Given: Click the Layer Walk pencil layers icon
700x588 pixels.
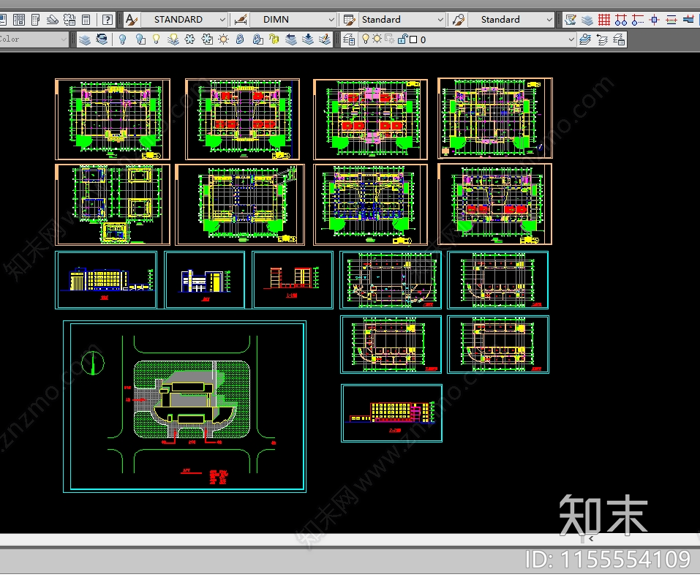Looking at the screenshot, I should click(325, 39).
